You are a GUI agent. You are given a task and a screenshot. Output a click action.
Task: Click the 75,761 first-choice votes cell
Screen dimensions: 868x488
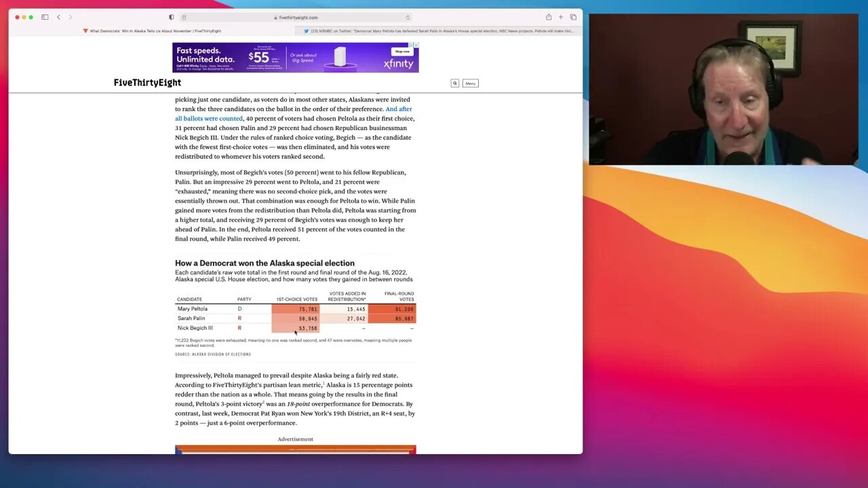coord(296,309)
